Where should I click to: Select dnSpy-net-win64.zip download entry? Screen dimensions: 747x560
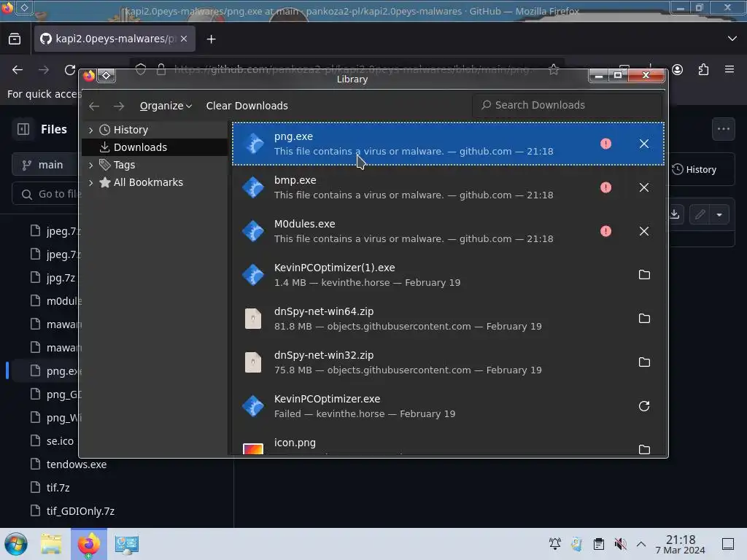[448, 319]
